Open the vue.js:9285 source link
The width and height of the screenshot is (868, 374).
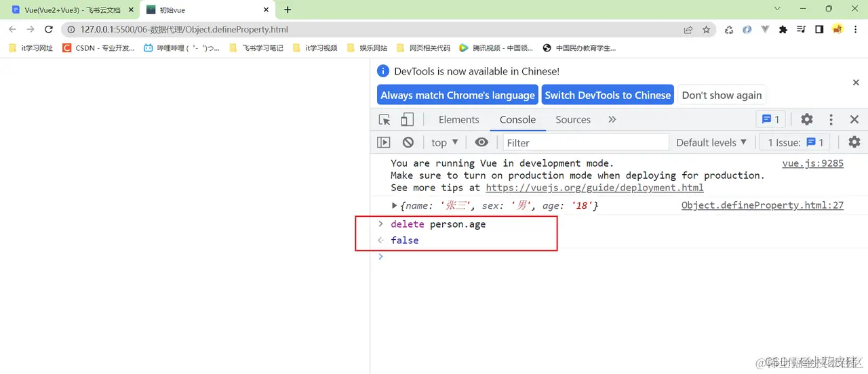coord(812,163)
